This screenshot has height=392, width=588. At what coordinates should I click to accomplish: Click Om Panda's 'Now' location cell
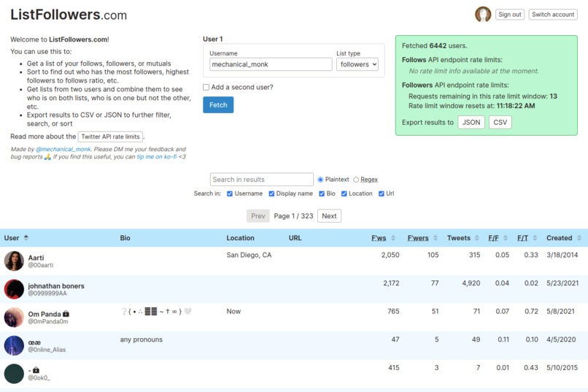(233, 311)
